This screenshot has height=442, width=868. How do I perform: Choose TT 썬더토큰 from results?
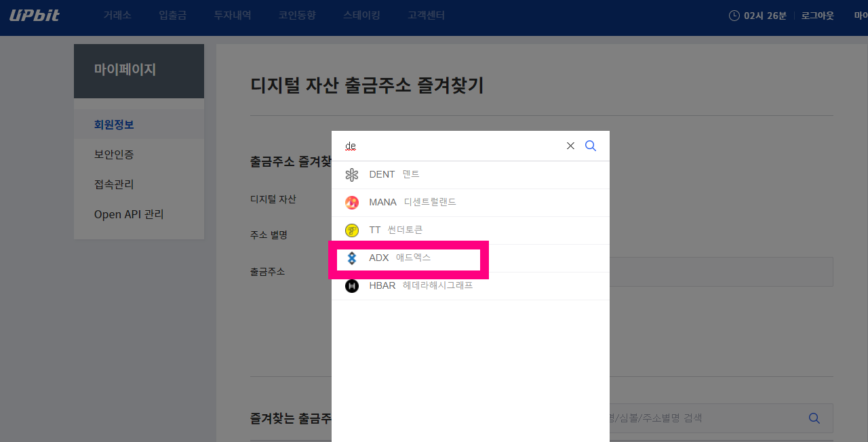tap(471, 230)
